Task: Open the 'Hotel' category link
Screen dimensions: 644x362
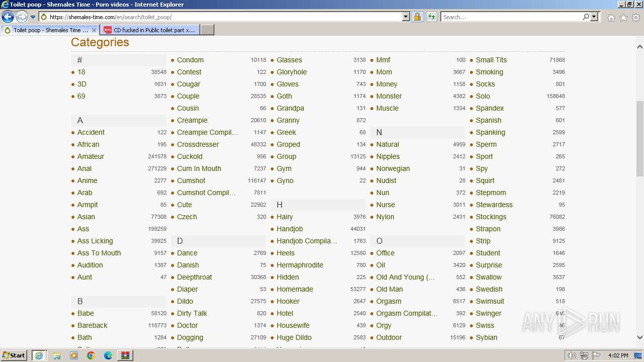Action: tap(285, 313)
